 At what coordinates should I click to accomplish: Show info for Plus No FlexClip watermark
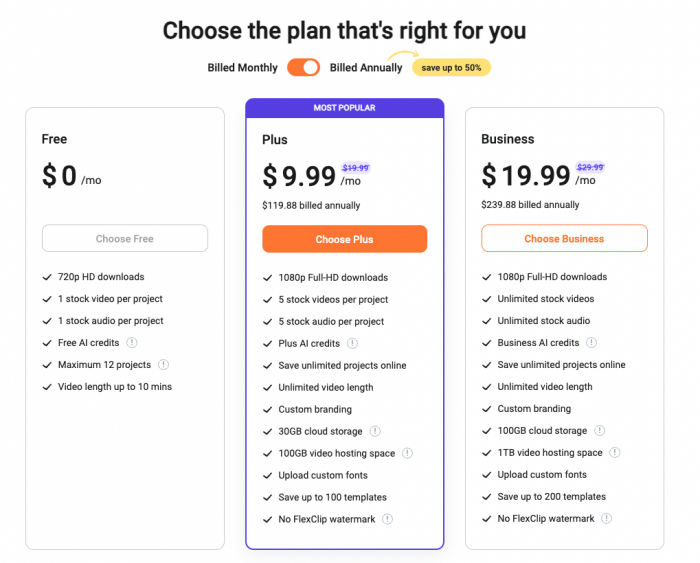click(388, 519)
